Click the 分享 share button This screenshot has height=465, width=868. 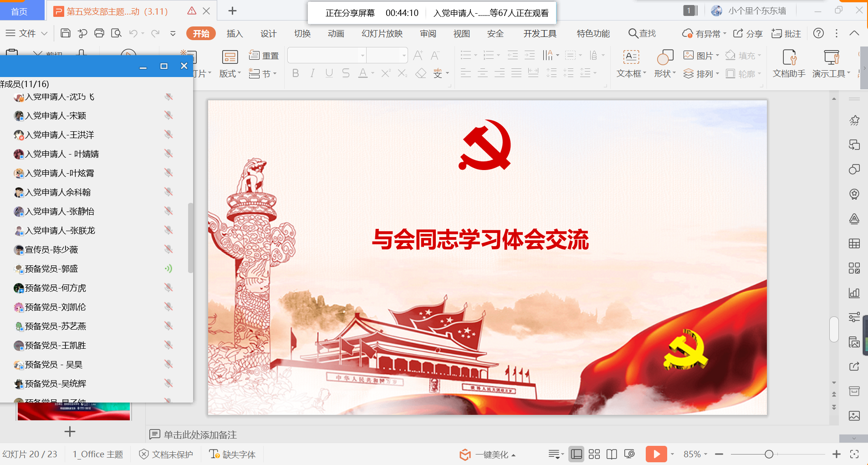pos(748,33)
